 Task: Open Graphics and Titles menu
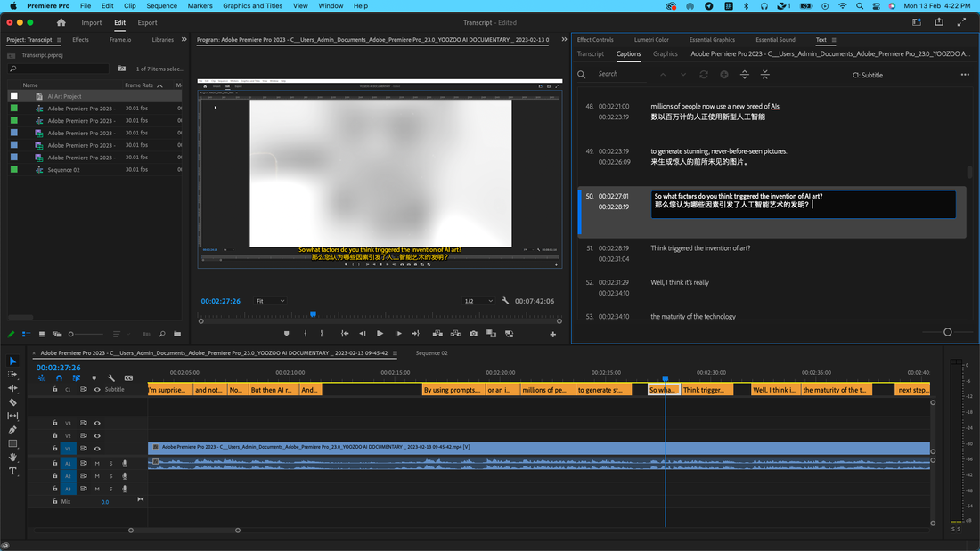click(x=252, y=5)
